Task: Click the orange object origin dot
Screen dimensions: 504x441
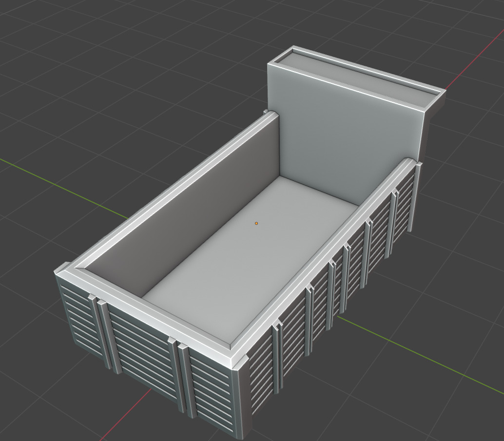Action: pyautogui.click(x=256, y=223)
